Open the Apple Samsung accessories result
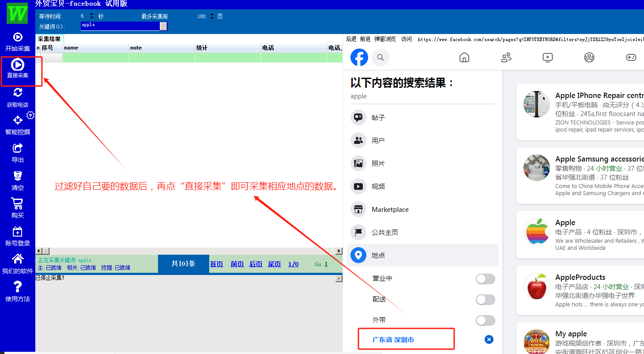This screenshot has height=354, width=644. click(599, 159)
